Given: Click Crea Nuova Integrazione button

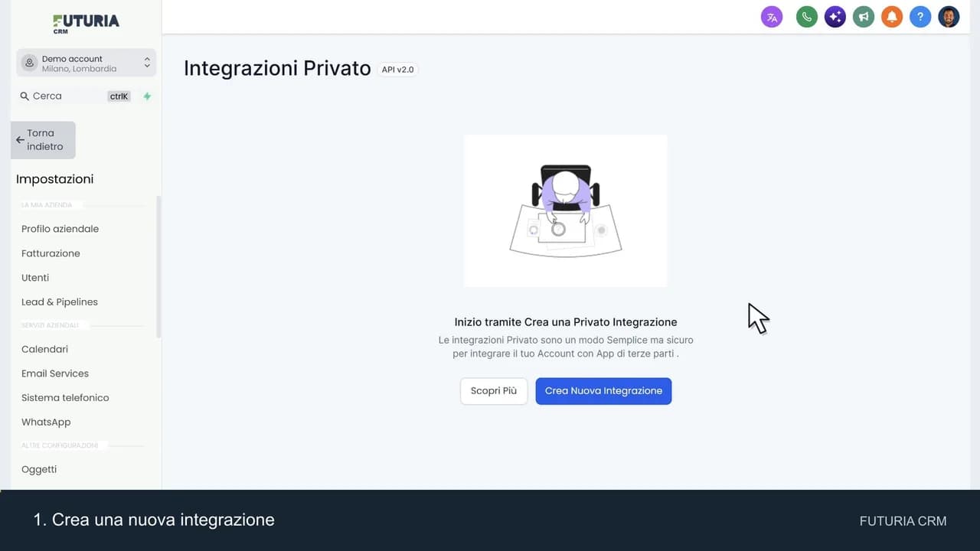Looking at the screenshot, I should click(x=603, y=391).
